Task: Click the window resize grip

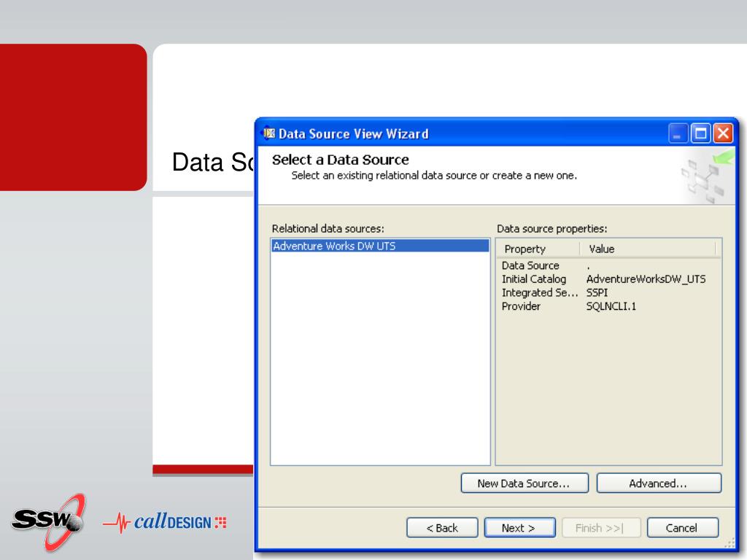Action: [729, 542]
